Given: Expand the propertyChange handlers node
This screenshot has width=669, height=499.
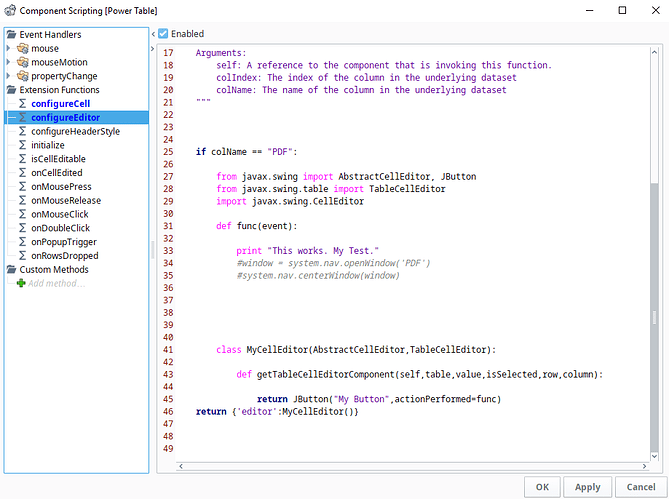Looking at the screenshot, I should click(x=9, y=76).
